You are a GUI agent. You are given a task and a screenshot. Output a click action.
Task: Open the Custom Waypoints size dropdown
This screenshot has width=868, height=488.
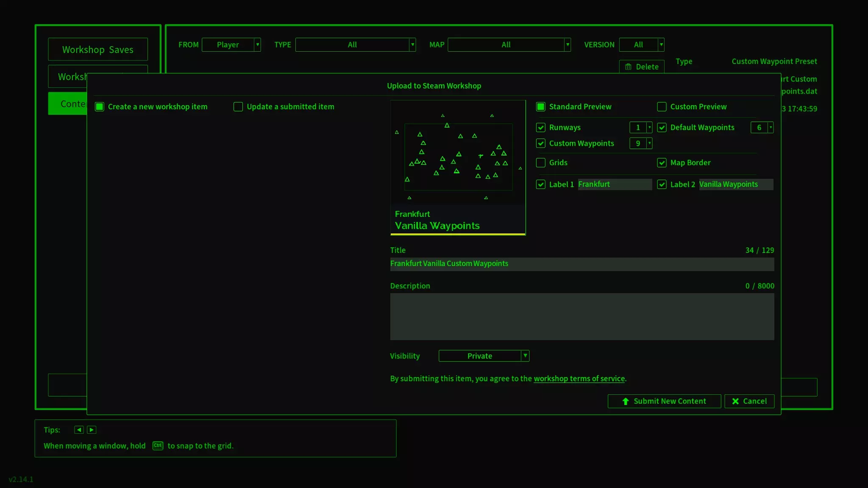pos(649,143)
